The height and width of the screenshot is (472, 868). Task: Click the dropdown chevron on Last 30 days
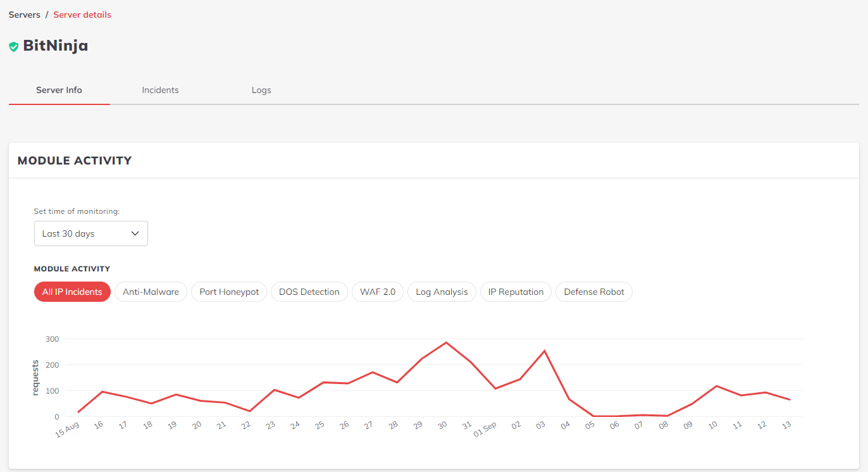click(x=135, y=233)
